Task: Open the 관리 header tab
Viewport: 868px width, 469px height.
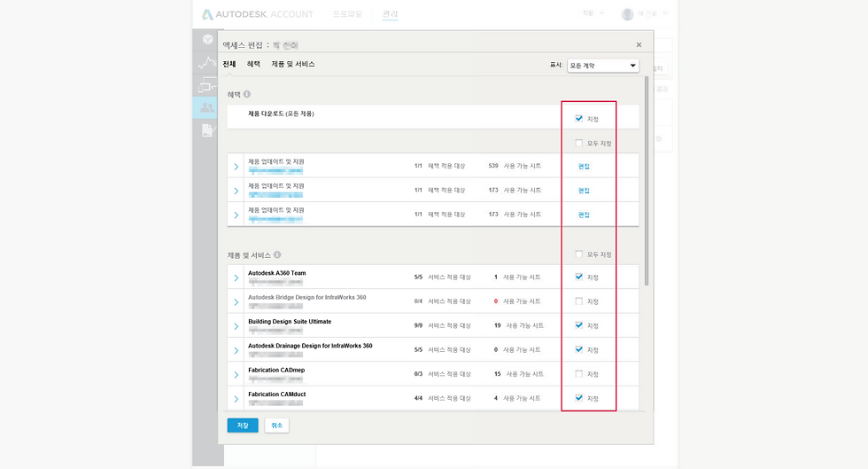Action: click(390, 14)
